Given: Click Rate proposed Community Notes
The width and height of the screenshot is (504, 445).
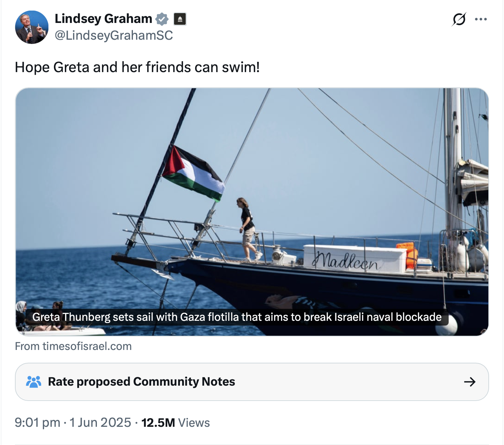Looking at the screenshot, I should (x=142, y=382).
